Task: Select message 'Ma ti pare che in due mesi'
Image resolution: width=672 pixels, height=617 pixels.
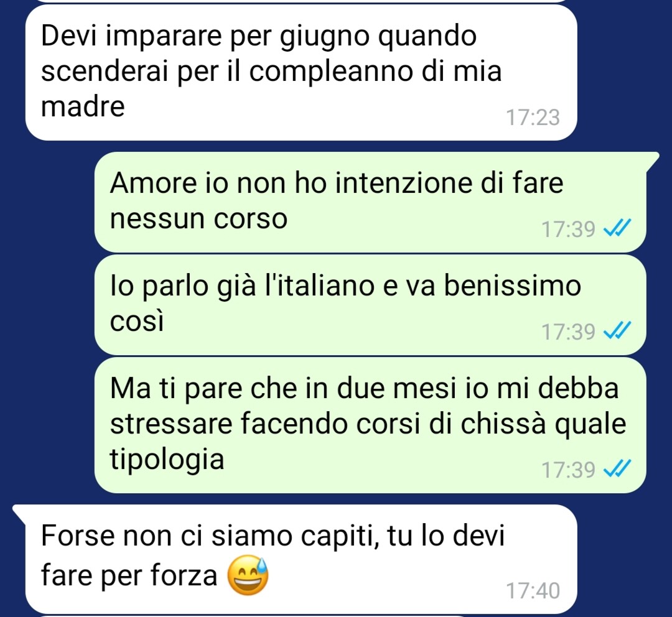Action: pyautogui.click(x=370, y=425)
